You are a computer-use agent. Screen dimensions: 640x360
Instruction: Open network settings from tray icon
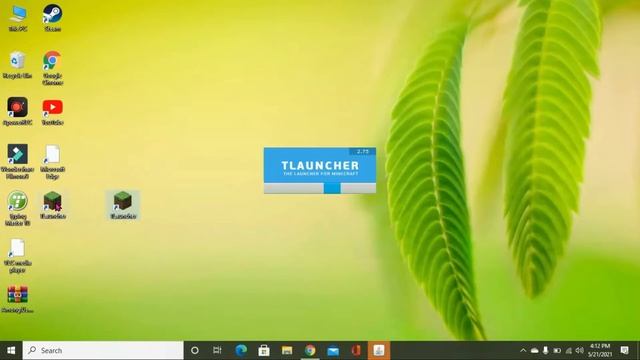(568, 350)
